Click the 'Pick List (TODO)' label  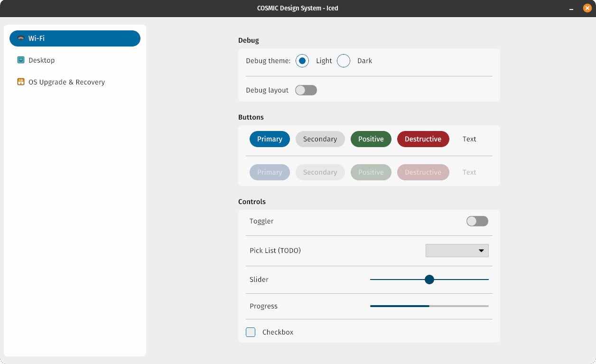[x=275, y=251]
